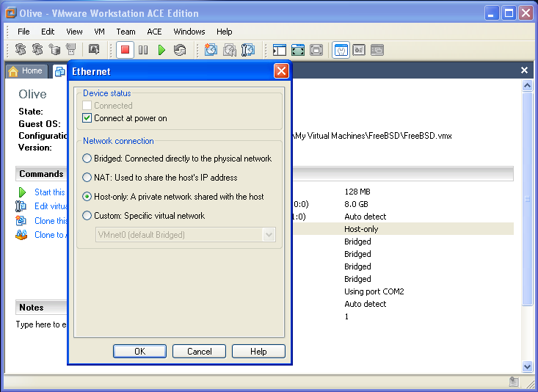Switch to summary view via the wrench window icon

coord(341,50)
